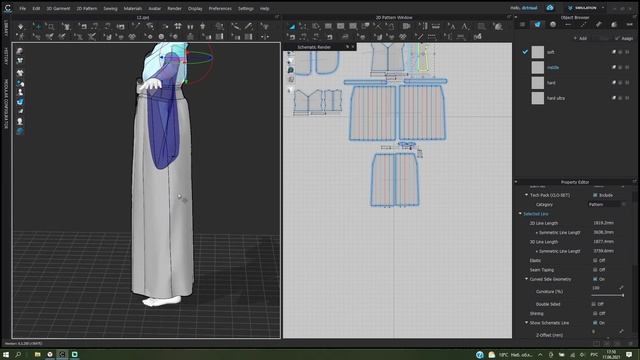Viewport: 640px width, 360px height.
Task: Open the Sewing menu
Action: 110,9
